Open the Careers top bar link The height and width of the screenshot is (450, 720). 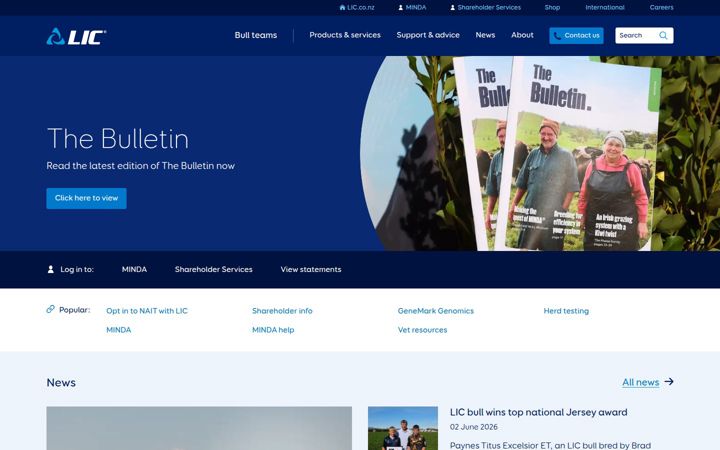[661, 7]
